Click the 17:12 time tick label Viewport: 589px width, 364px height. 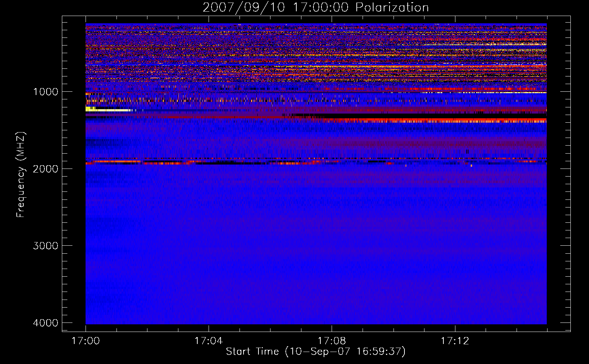pos(455,341)
